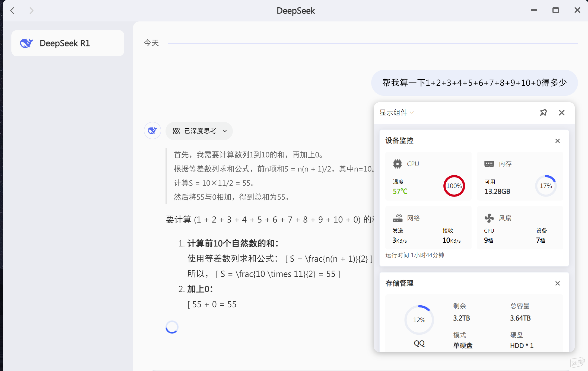The height and width of the screenshot is (371, 588).
Task: Click the DeepSeek avatar beside the reply
Action: [152, 131]
